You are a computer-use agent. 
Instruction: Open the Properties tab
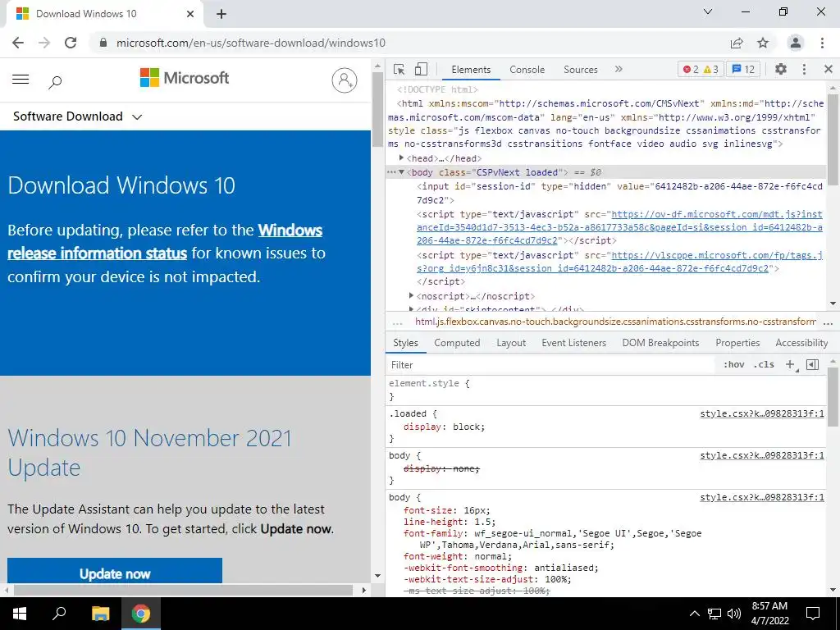point(737,343)
